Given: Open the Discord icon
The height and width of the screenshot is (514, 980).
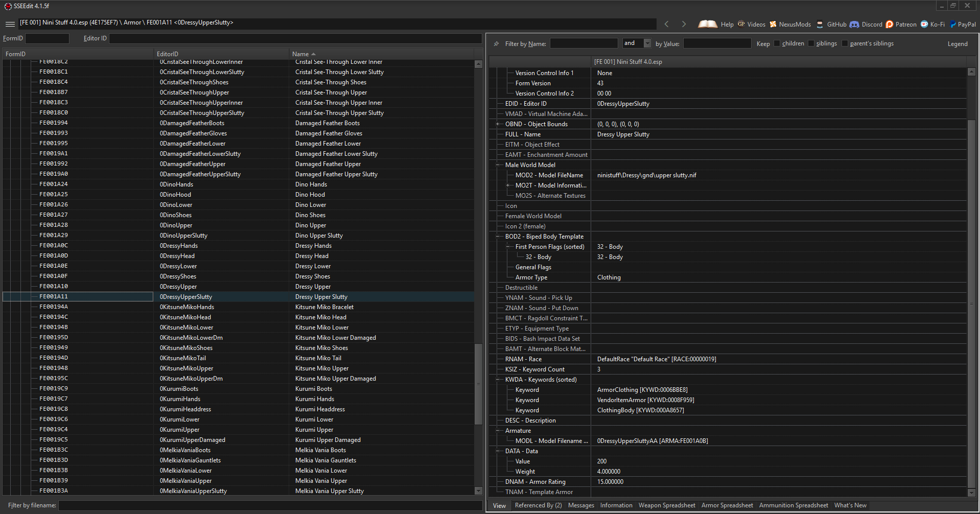Looking at the screenshot, I should click(x=854, y=24).
